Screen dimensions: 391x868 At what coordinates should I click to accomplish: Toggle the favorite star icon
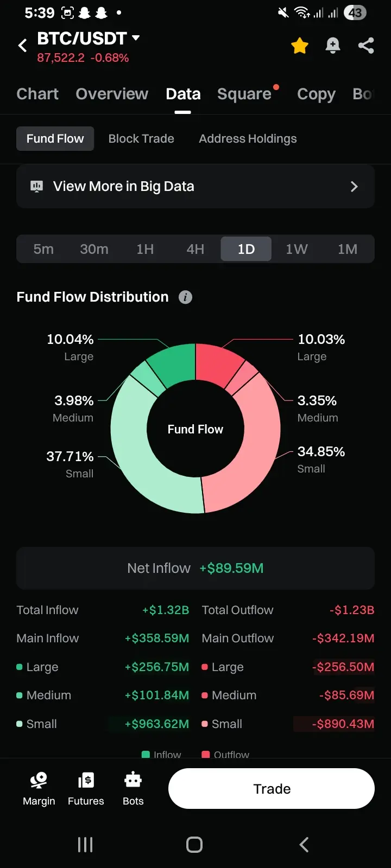tap(300, 46)
